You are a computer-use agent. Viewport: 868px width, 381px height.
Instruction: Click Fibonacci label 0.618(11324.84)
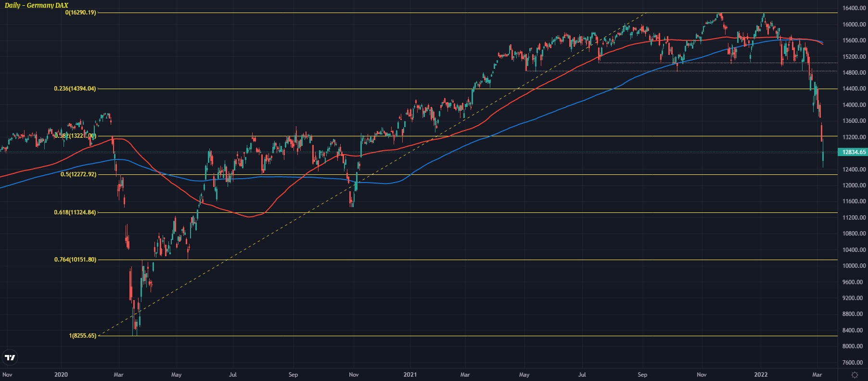pyautogui.click(x=75, y=212)
